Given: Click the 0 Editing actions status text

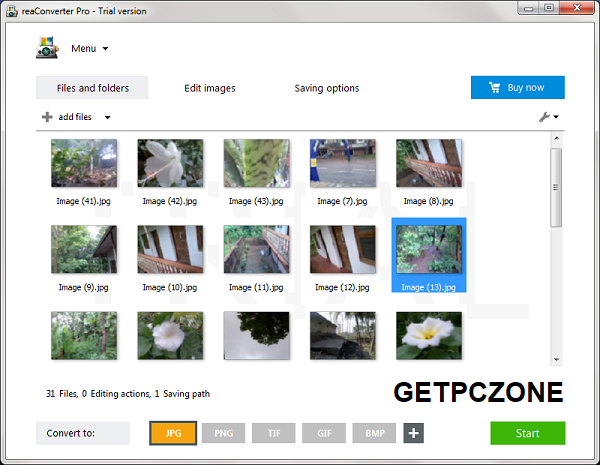Looking at the screenshot, I should [x=116, y=393].
